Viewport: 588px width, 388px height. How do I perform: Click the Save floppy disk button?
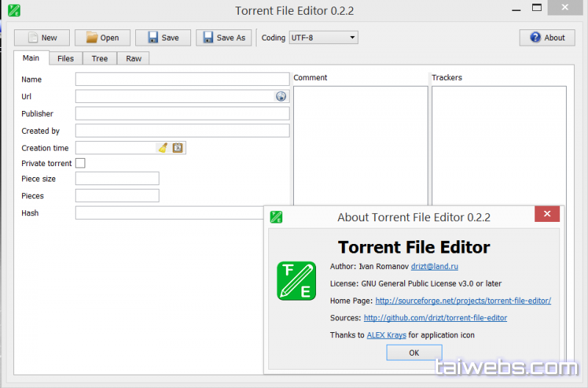[x=162, y=37]
